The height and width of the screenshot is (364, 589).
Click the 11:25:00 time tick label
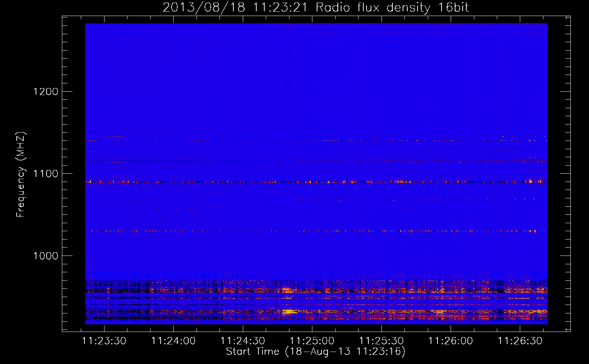(x=312, y=341)
